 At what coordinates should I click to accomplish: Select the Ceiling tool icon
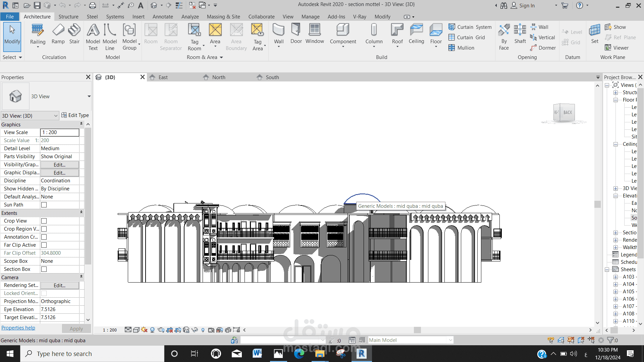pos(416,30)
